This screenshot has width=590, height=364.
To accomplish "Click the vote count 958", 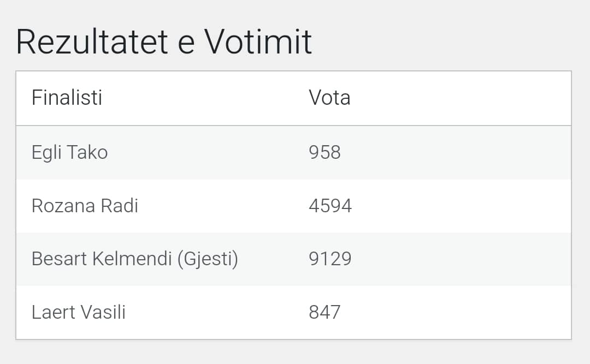I will point(324,152).
